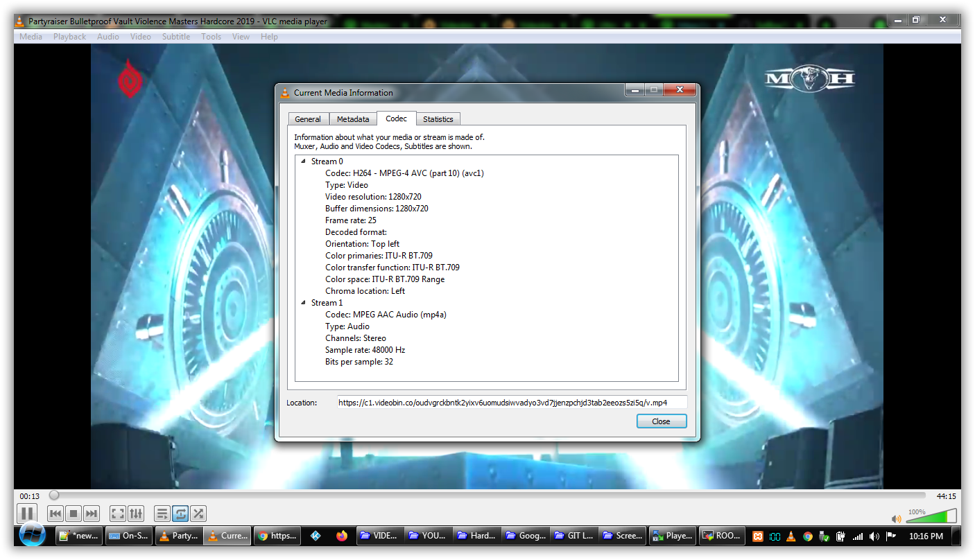Image resolution: width=975 pixels, height=560 pixels.
Task: Open the View menu
Action: point(241,37)
